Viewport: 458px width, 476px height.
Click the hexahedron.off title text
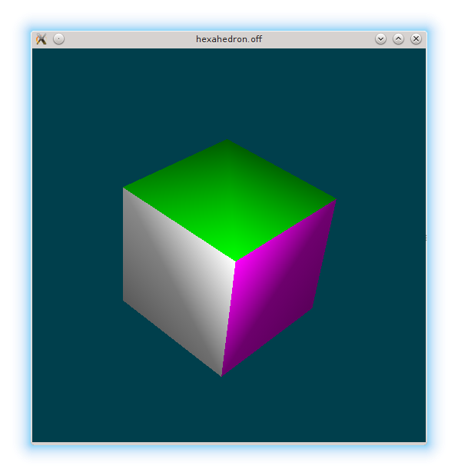(229, 39)
